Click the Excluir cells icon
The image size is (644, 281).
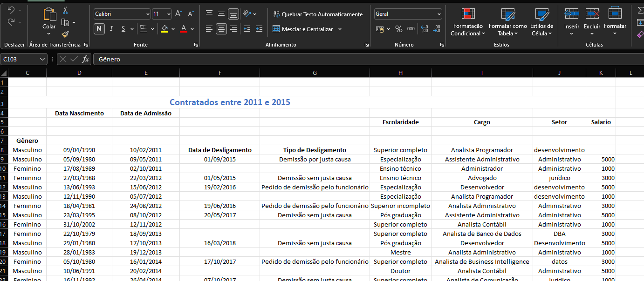click(592, 13)
